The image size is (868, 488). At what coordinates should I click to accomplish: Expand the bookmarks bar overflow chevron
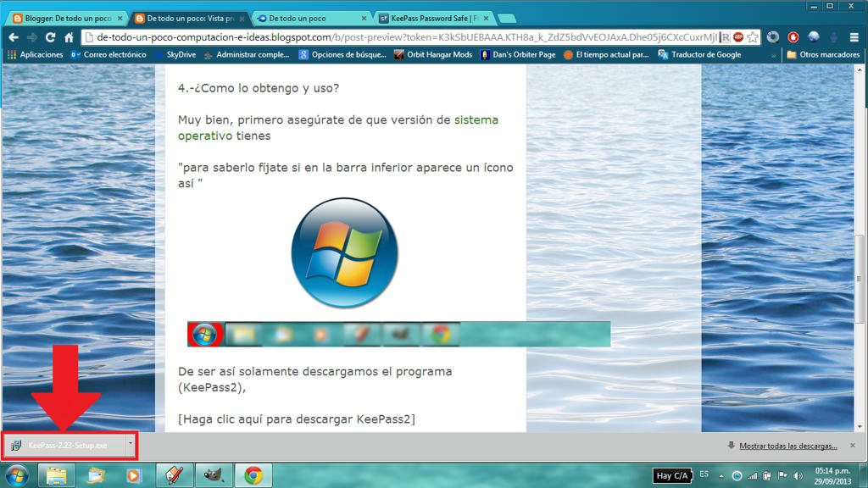coord(773,55)
